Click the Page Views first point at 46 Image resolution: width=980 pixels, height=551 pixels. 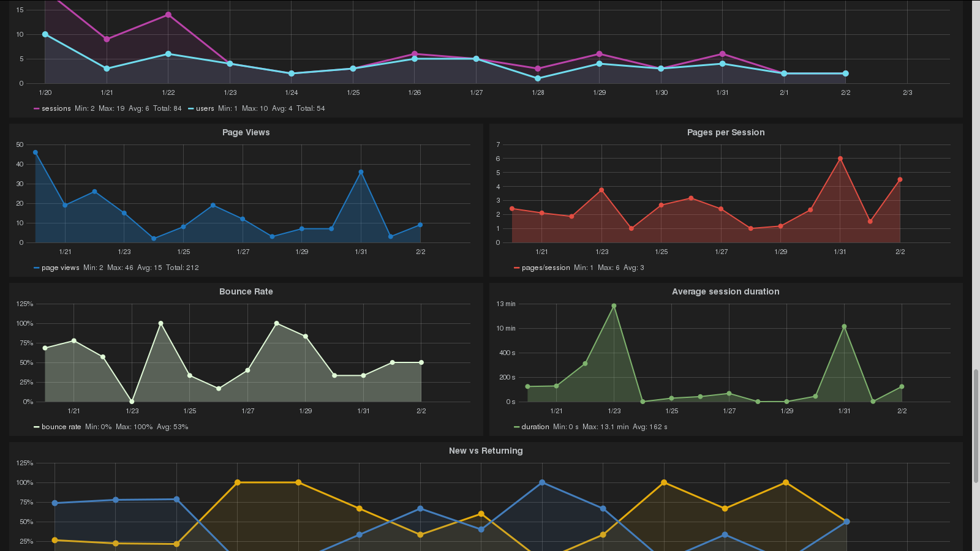pos(36,152)
